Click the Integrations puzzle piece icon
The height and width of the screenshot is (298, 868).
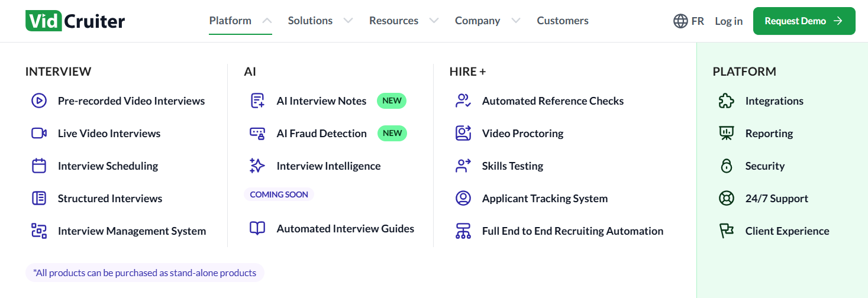pyautogui.click(x=726, y=101)
